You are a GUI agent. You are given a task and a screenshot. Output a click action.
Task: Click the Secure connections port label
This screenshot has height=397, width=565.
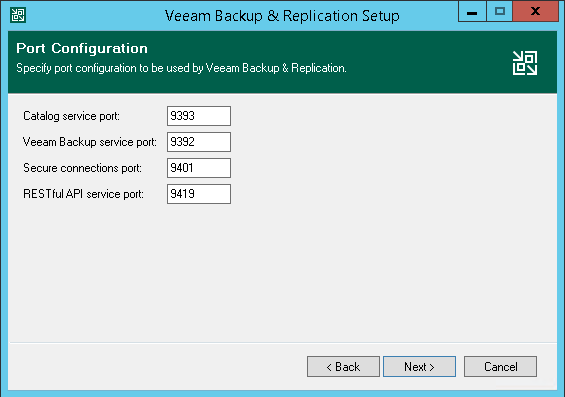pos(83,168)
